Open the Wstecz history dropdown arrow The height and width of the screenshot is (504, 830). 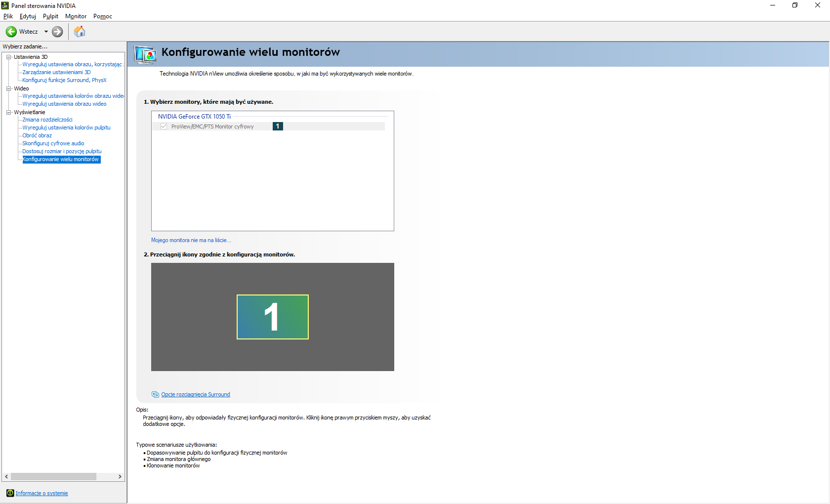(46, 32)
